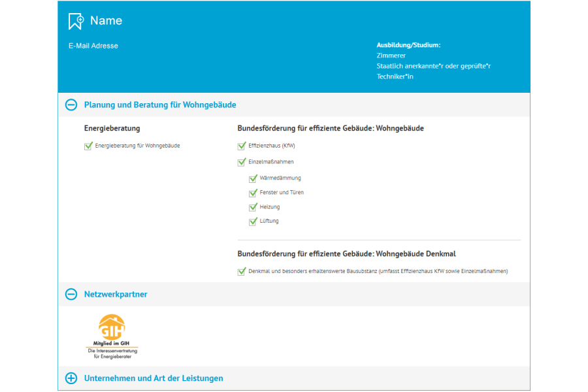The width and height of the screenshot is (588, 392).
Task: Click the Mitglied im GIH caption
Action: (x=112, y=343)
